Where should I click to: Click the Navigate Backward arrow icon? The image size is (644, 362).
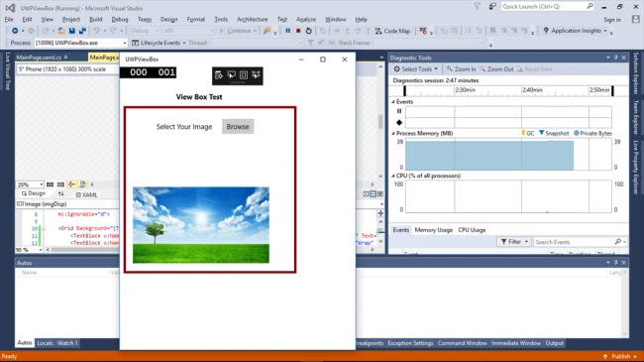tap(15, 31)
